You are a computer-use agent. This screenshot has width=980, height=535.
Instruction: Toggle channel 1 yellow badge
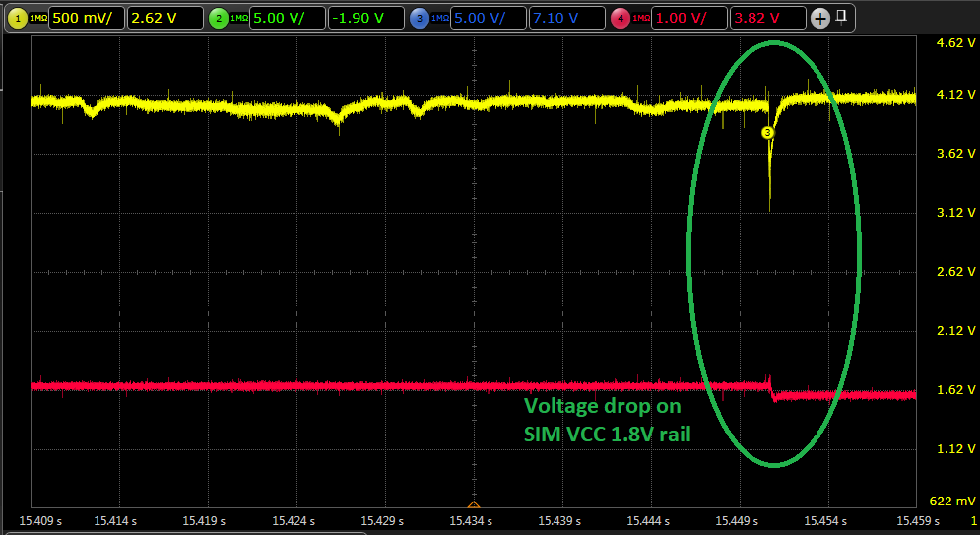pos(18,18)
